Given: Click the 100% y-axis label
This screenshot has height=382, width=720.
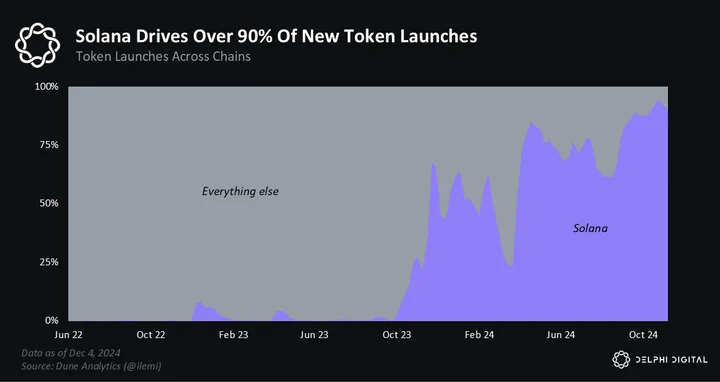Looking at the screenshot, I should click(x=46, y=86).
